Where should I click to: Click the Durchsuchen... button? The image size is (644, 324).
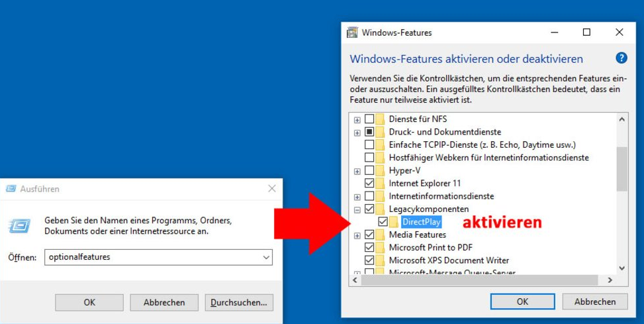coord(239,303)
